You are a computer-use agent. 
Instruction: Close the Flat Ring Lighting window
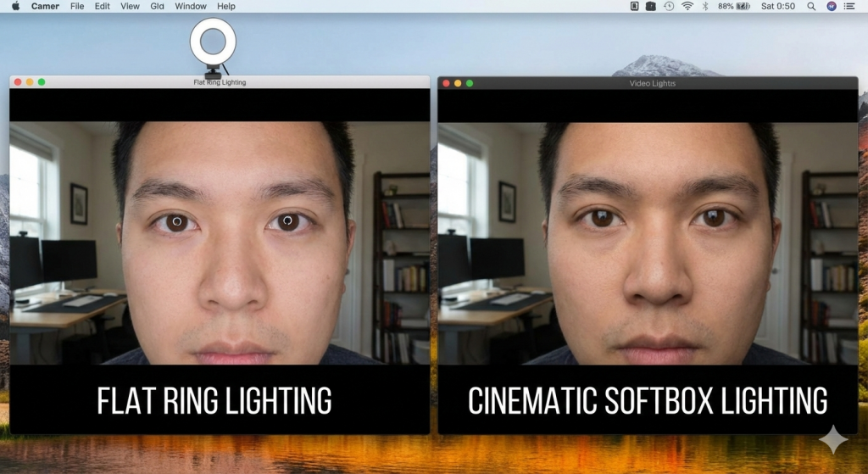pos(18,82)
